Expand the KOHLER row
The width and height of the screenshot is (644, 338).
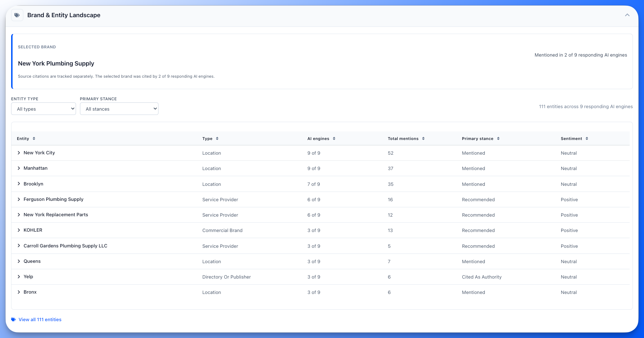(x=19, y=230)
